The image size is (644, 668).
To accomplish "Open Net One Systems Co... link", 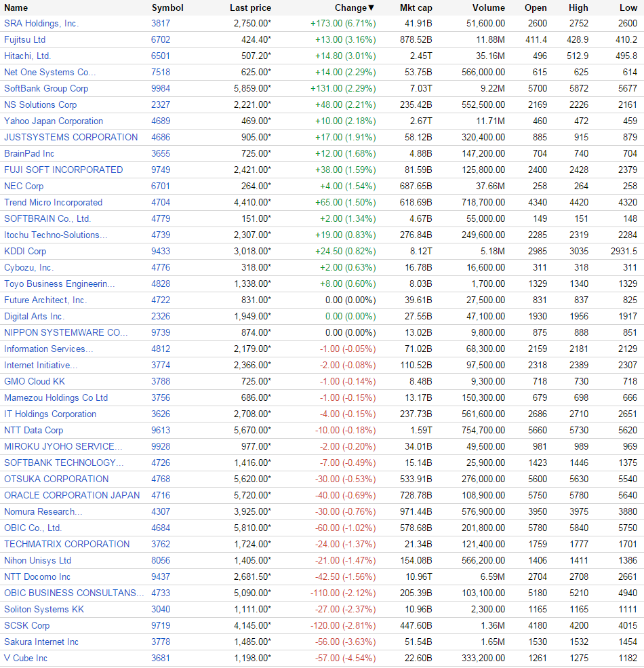I will tap(50, 72).
